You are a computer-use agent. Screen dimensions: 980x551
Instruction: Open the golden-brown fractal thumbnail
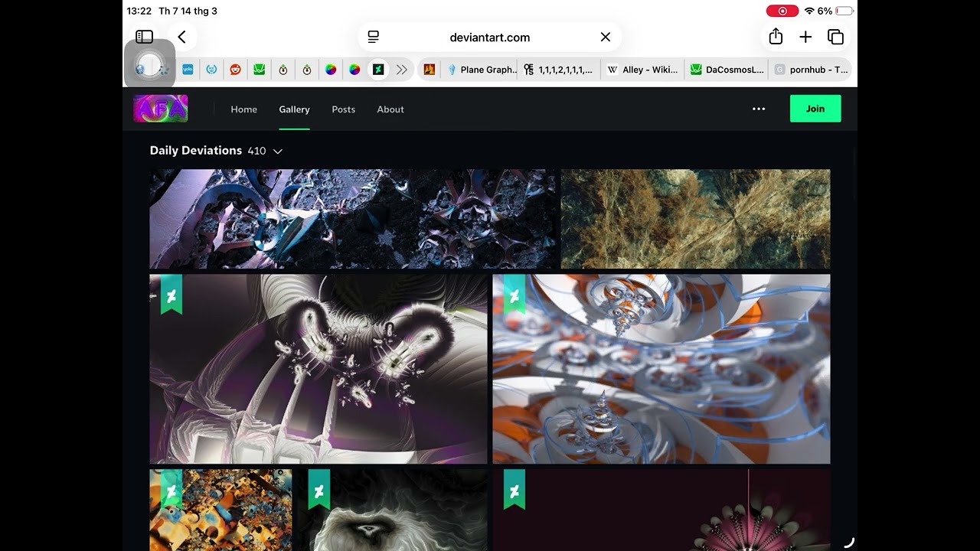695,219
